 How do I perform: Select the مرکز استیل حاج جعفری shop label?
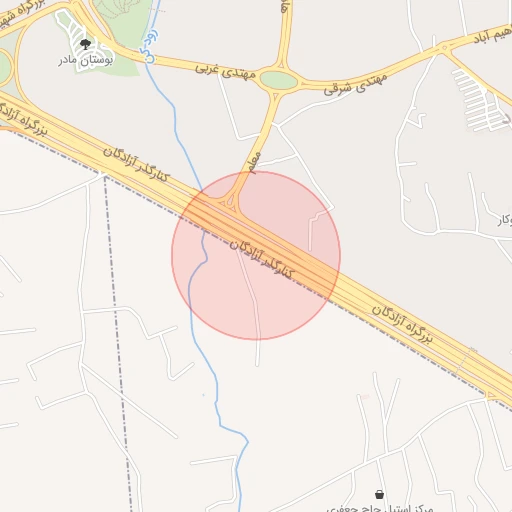pyautogui.click(x=380, y=508)
